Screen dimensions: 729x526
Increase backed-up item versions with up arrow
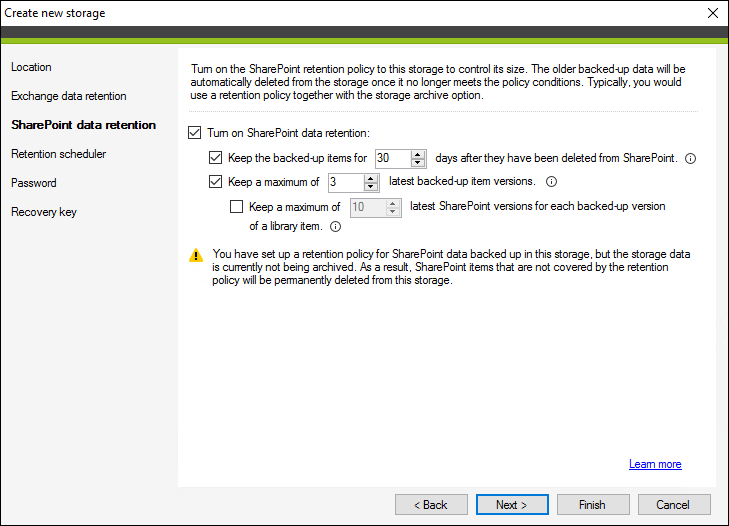click(x=371, y=178)
